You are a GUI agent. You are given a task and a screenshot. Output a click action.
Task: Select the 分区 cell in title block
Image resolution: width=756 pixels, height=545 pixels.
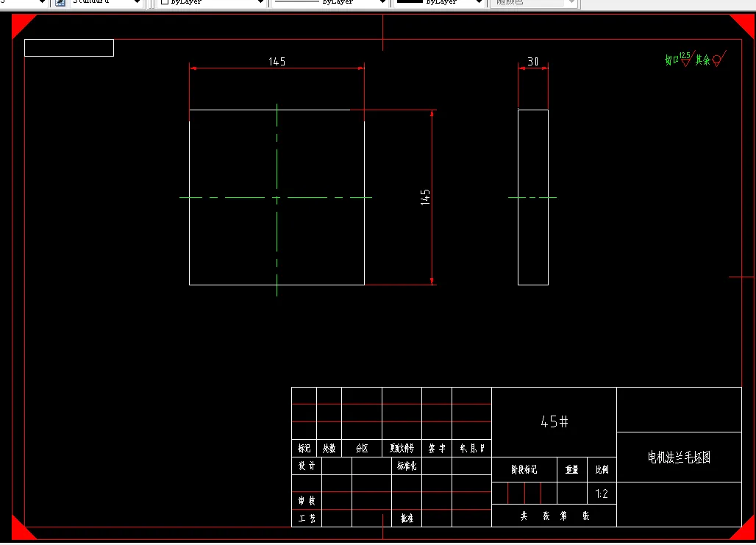(x=362, y=449)
